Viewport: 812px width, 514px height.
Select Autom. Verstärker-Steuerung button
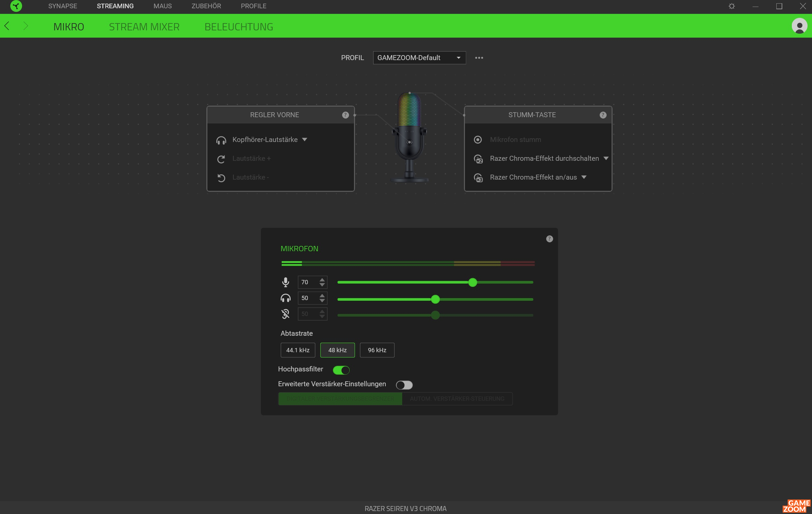[x=457, y=399]
